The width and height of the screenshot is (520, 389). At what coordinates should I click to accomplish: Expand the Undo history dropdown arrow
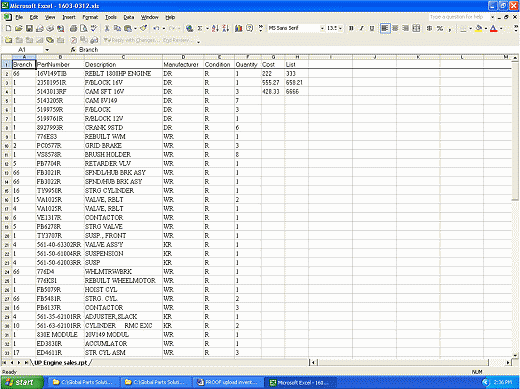point(164,29)
